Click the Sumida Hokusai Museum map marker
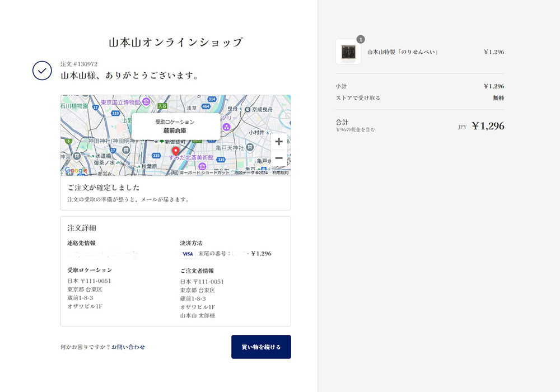 (203, 166)
